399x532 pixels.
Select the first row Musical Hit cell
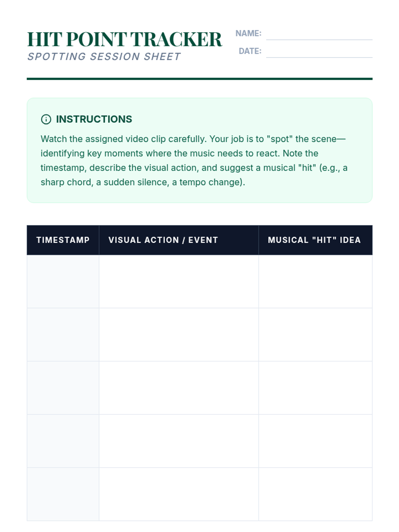pyautogui.click(x=315, y=281)
